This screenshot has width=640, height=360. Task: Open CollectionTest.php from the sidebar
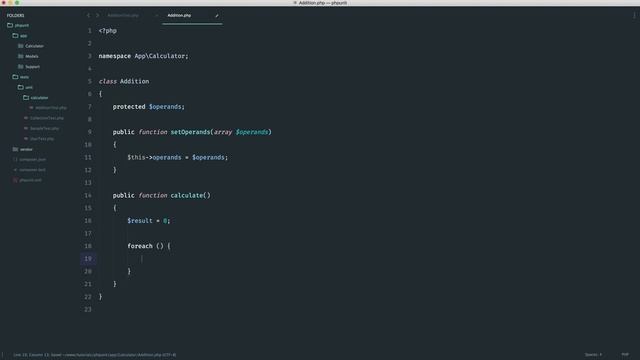47,118
